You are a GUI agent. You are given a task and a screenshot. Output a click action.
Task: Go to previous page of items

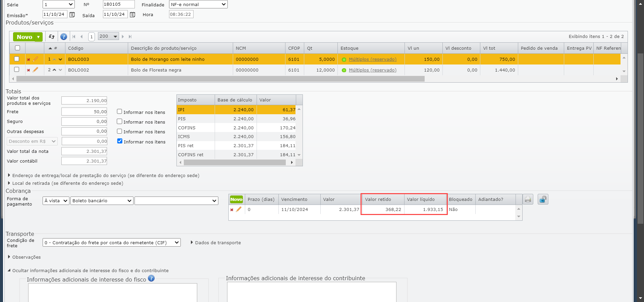(82, 37)
